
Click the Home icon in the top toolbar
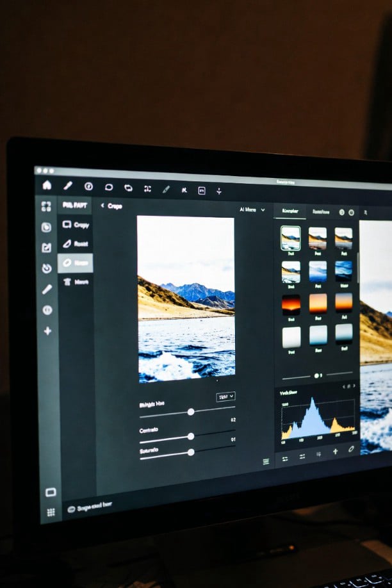click(47, 185)
